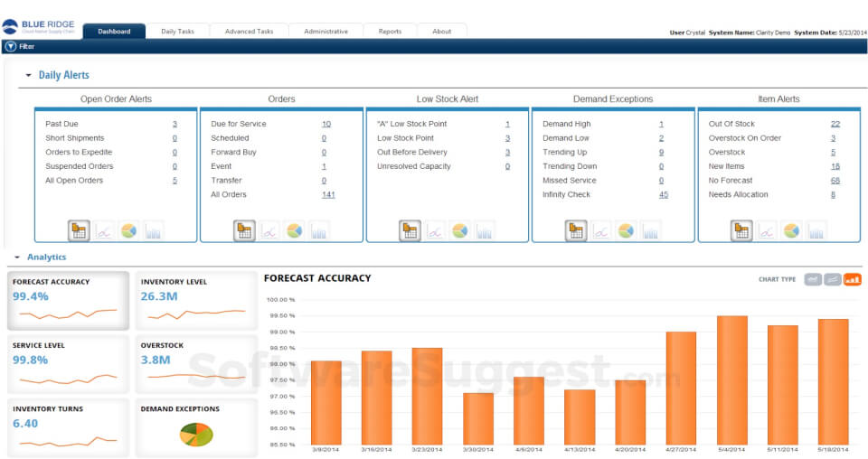Show pie chart view for Orders panel
The width and height of the screenshot is (868, 459).
294,230
